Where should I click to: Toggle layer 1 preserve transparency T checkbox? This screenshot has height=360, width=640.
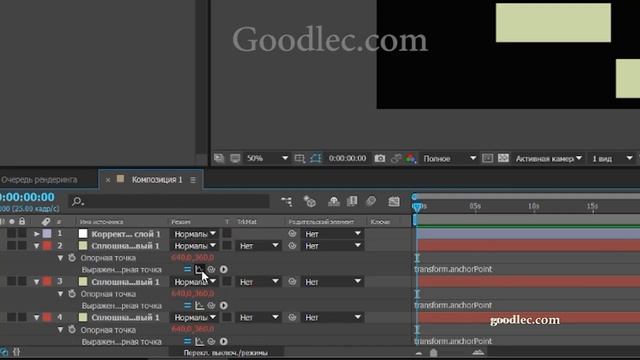click(227, 234)
